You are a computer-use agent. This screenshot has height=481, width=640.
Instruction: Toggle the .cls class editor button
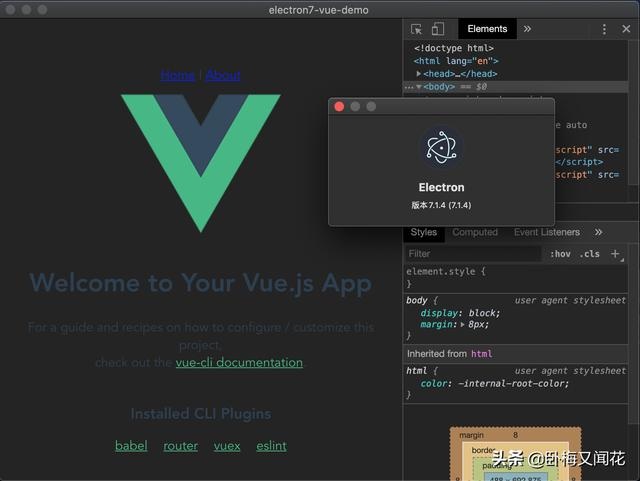(589, 254)
